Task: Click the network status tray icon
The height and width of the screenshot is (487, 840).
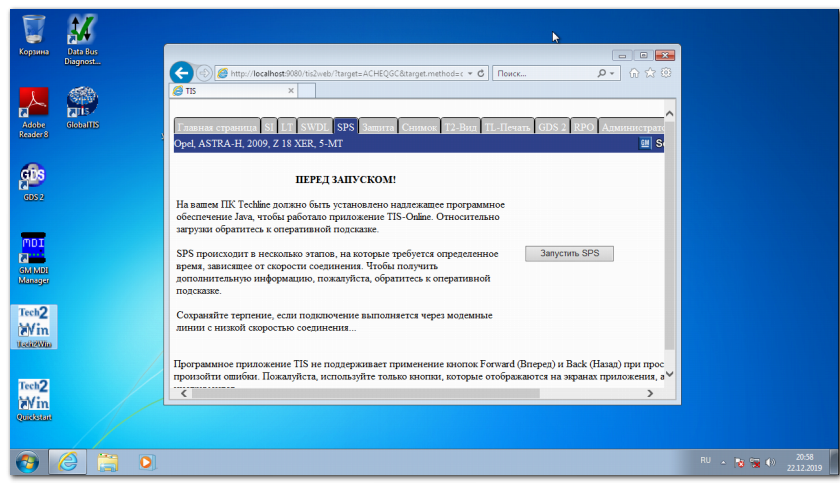Action: click(x=755, y=462)
